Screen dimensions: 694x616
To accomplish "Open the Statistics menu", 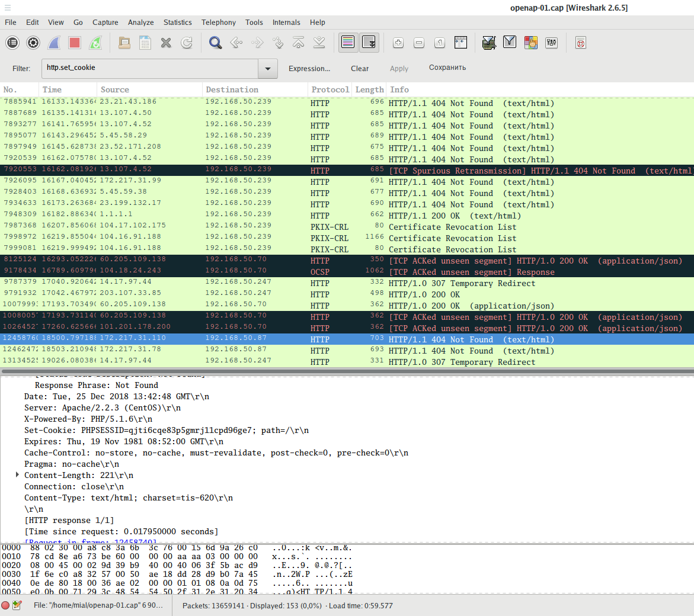I will coord(177,23).
